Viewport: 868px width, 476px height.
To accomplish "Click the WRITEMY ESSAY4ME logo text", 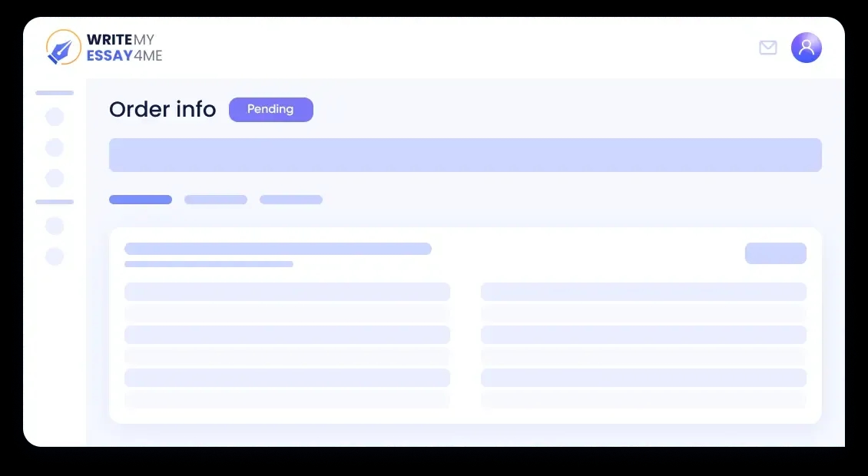I will (x=124, y=48).
